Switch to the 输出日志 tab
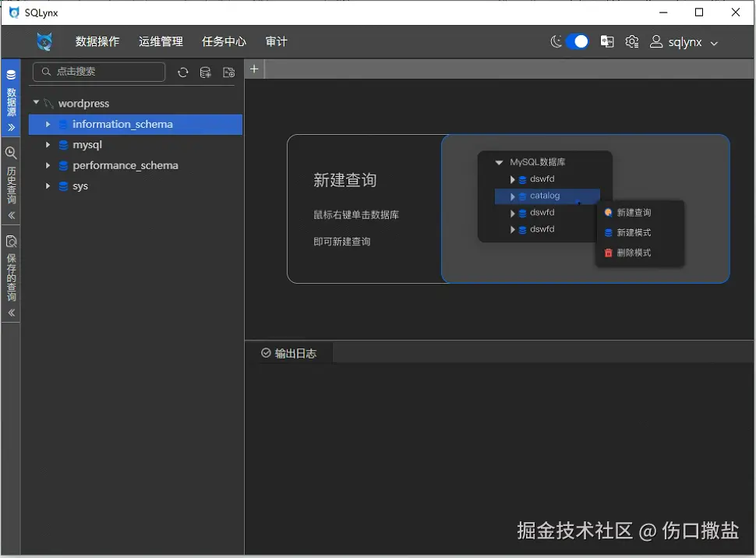The height and width of the screenshot is (558, 756). [289, 354]
